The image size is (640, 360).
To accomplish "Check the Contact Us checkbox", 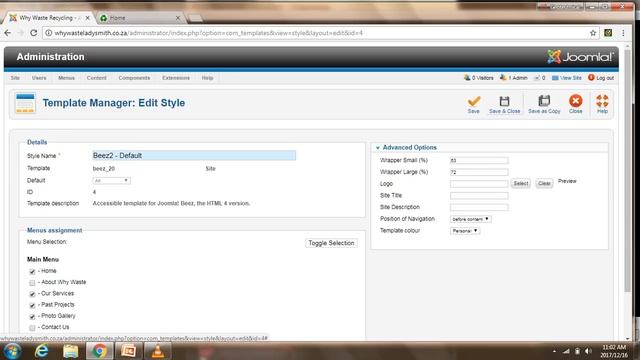I will pos(32,328).
